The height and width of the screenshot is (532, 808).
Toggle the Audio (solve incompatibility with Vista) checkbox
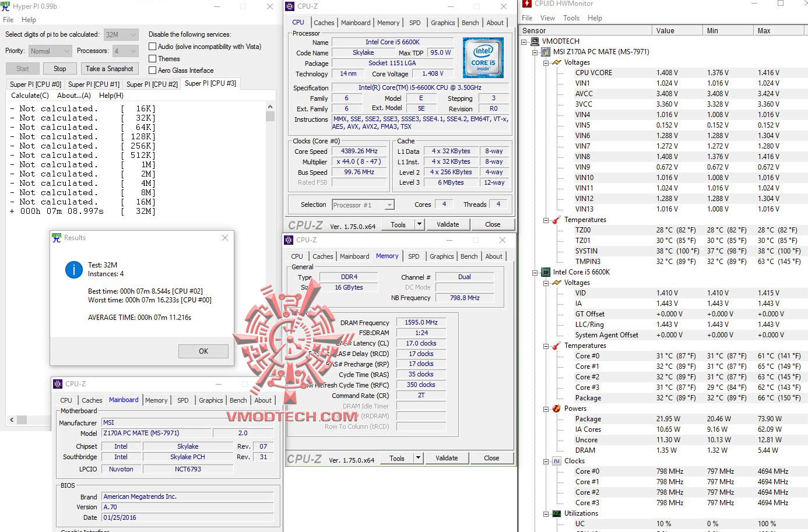[x=153, y=47]
